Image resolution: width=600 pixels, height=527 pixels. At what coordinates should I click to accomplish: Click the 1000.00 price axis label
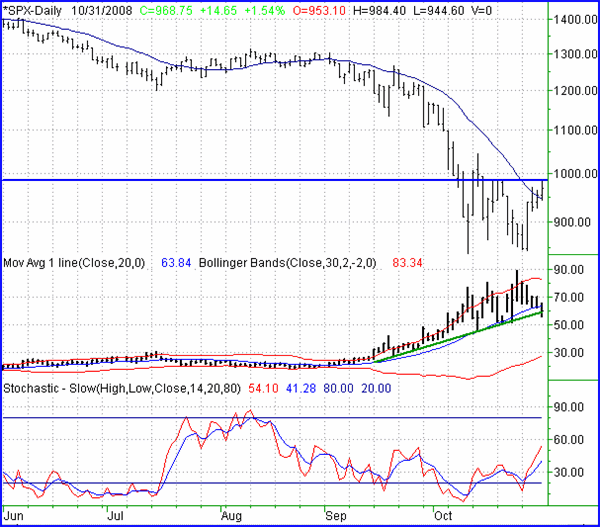pos(576,174)
